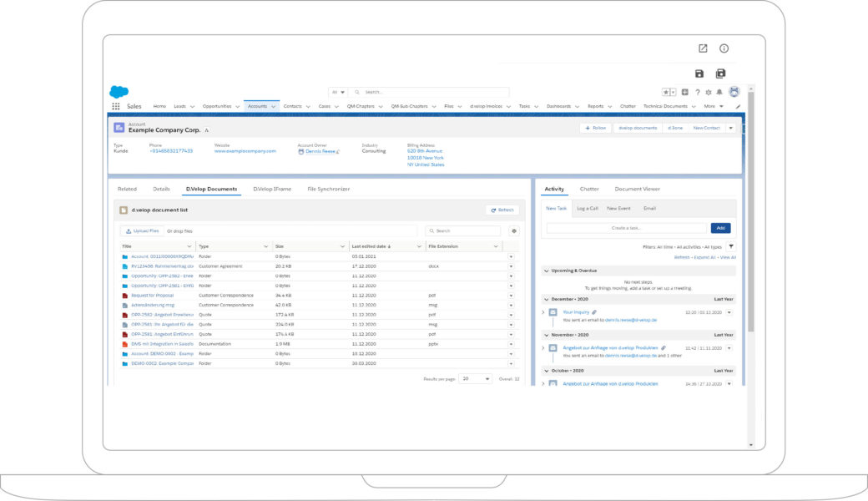The width and height of the screenshot is (868, 501).
Task: Select the New Event tab
Action: coord(618,209)
